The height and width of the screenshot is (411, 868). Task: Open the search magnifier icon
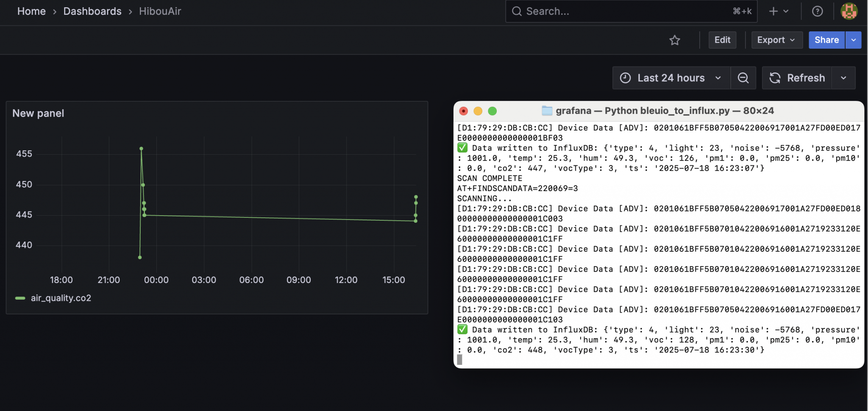(517, 11)
